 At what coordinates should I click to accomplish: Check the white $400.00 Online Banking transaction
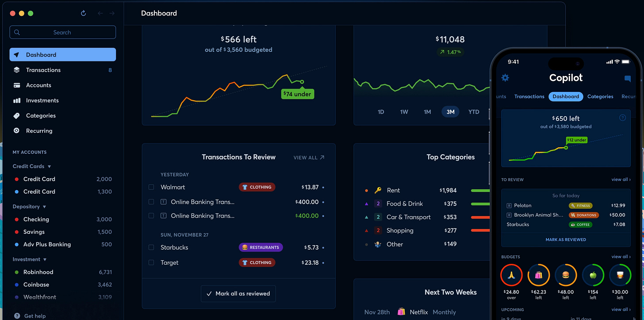151,202
